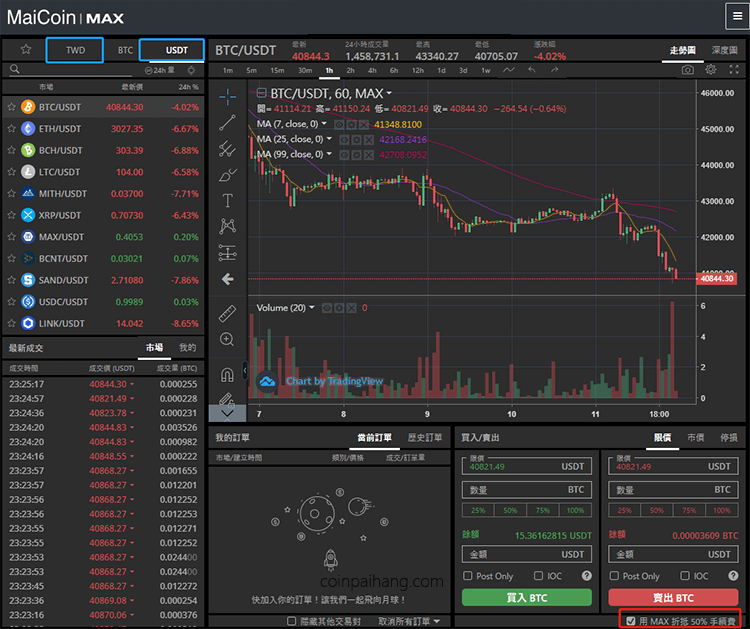
Task: Open buy-side order help question mark
Action: (x=586, y=575)
